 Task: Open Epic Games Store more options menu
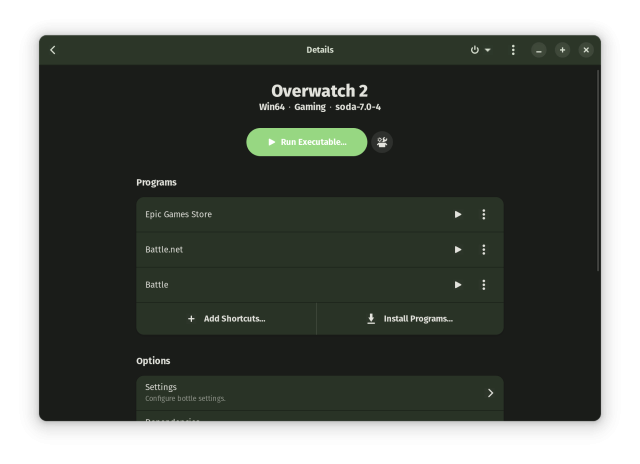coord(484,214)
